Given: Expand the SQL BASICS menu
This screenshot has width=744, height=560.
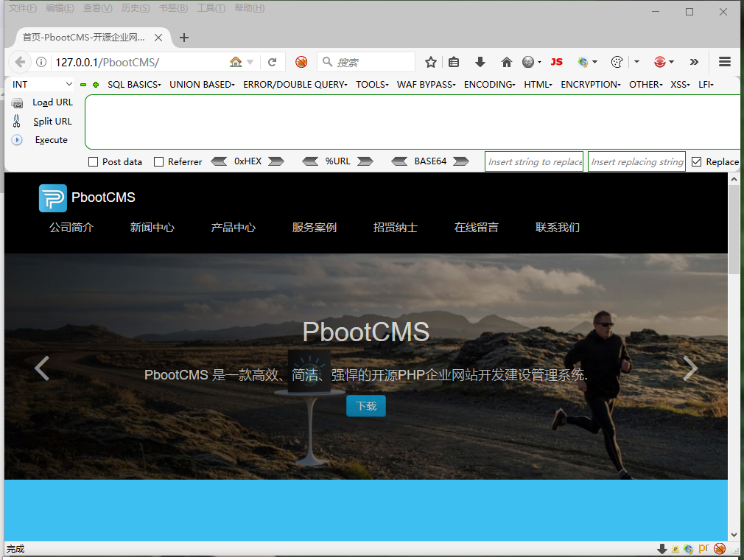Looking at the screenshot, I should pos(134,85).
